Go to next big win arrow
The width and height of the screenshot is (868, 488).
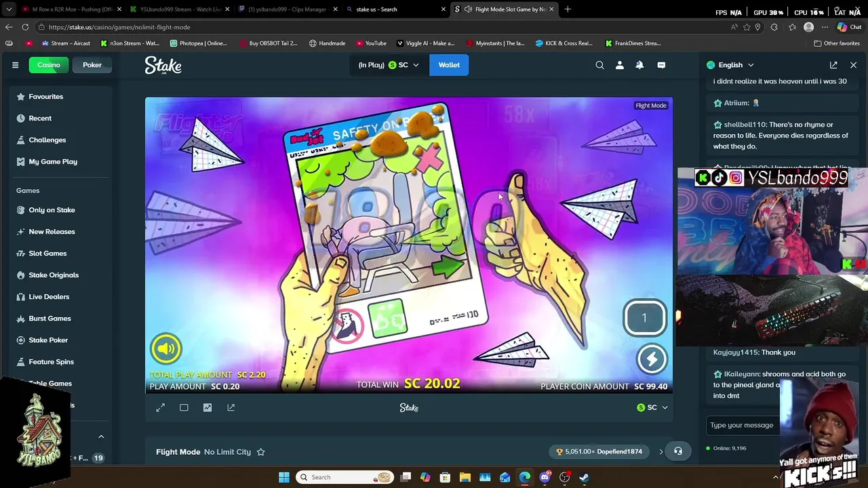click(661, 451)
